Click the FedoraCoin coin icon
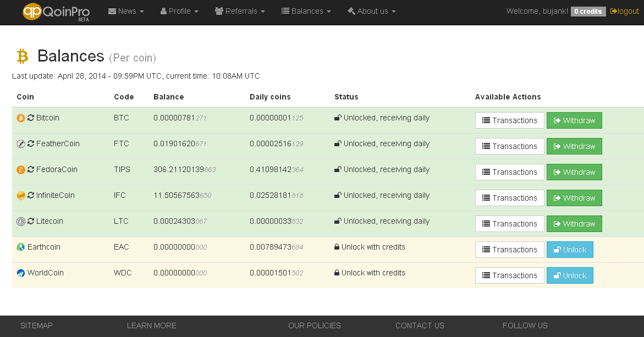The height and width of the screenshot is (337, 644). click(x=20, y=170)
